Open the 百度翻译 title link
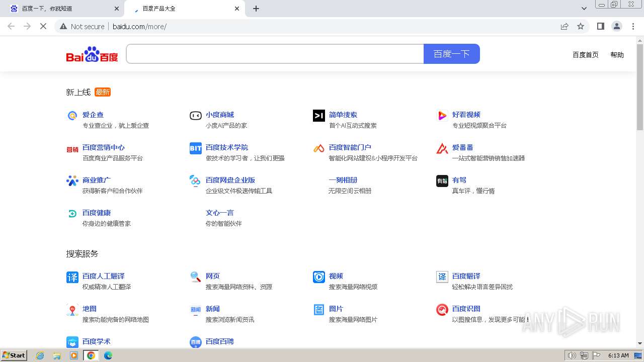 click(x=466, y=276)
